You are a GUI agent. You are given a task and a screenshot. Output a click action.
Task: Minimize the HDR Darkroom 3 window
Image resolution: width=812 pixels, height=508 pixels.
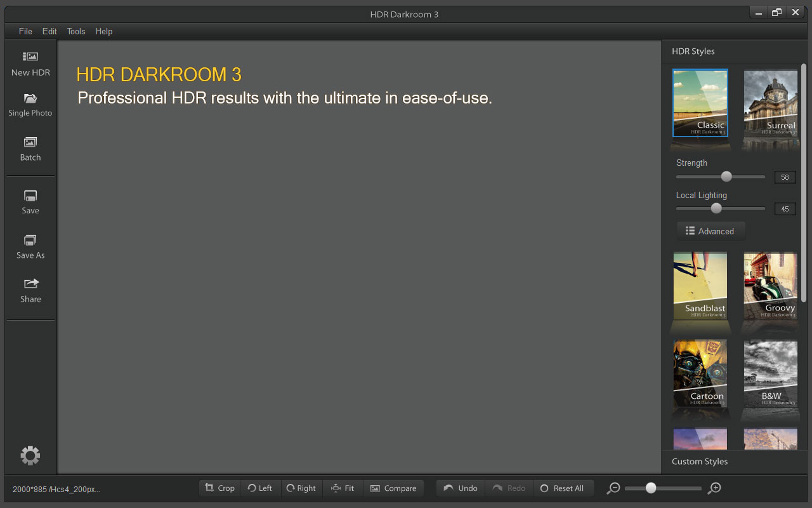(758, 12)
